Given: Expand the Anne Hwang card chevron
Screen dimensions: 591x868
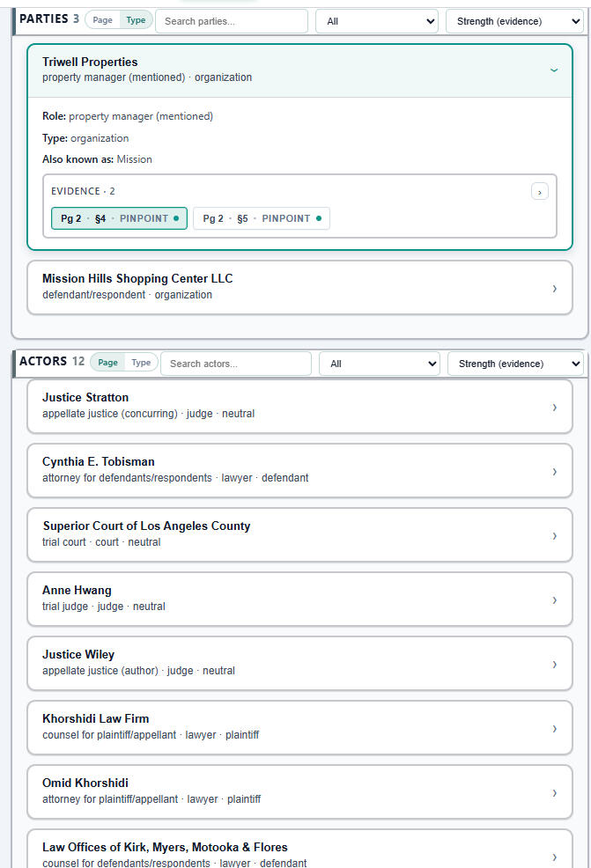Looking at the screenshot, I should [553, 600].
